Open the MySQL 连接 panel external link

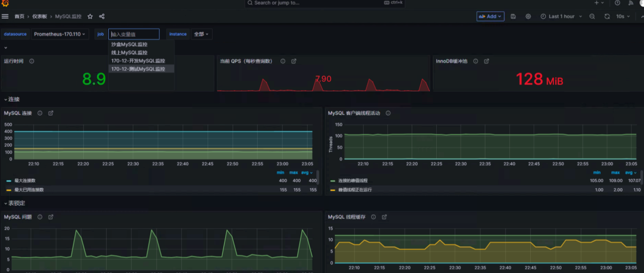pos(51,113)
